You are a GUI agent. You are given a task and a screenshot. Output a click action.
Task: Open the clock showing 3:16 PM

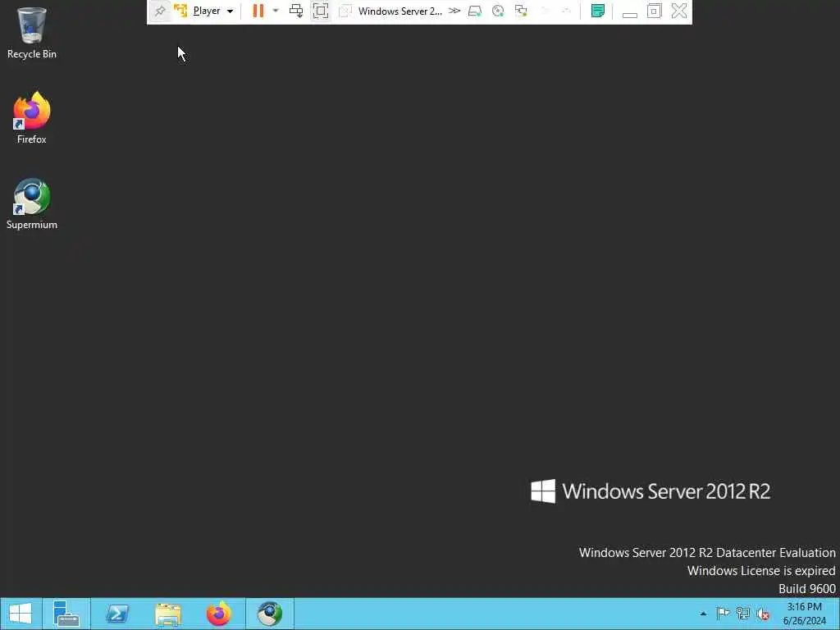coord(804,614)
